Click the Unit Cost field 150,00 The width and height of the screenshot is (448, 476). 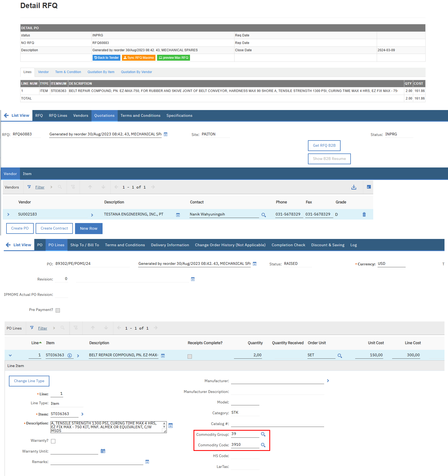369,355
